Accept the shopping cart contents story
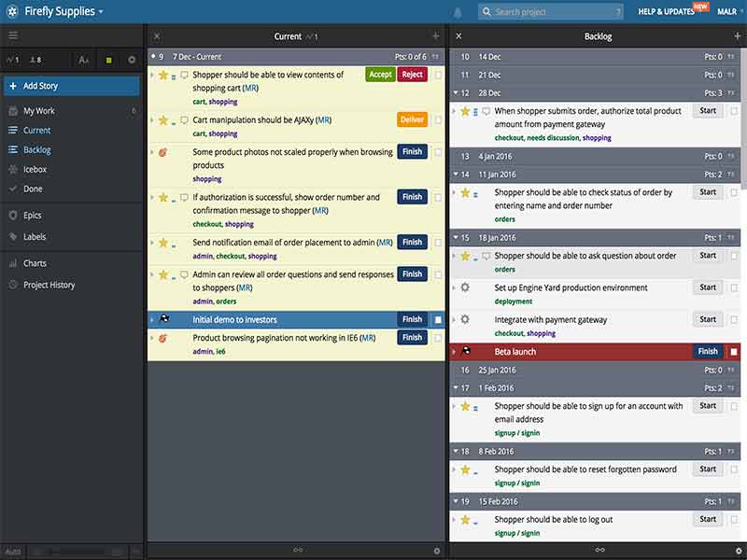This screenshot has height=560, width=747. (x=379, y=74)
